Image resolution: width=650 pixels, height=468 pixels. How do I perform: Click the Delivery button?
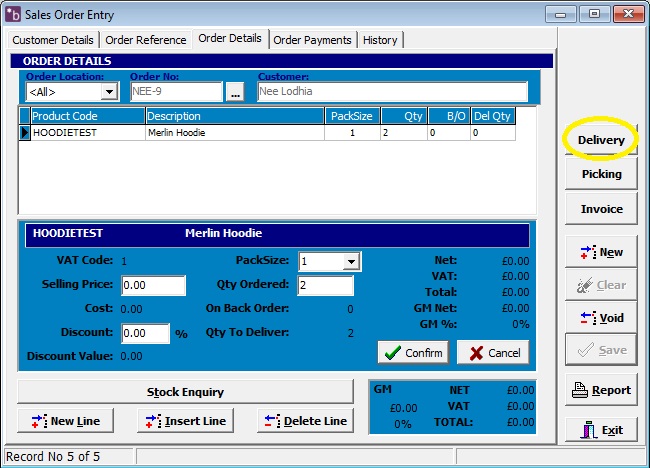point(601,140)
